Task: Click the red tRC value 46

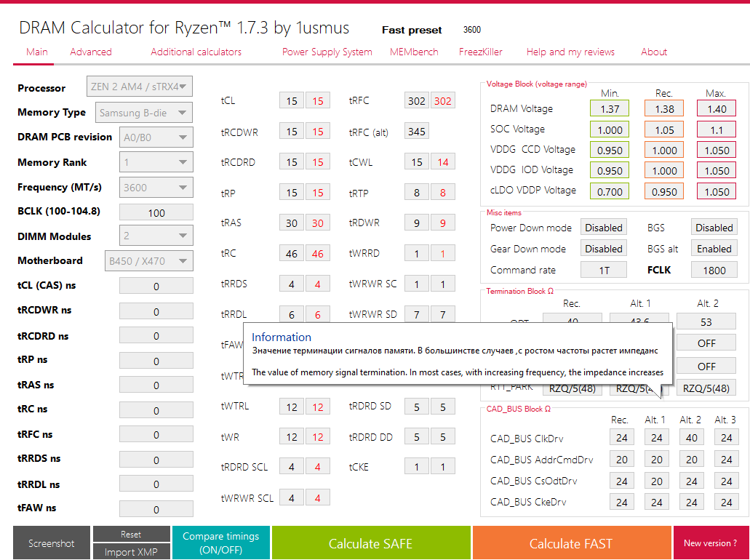Action: (x=318, y=253)
